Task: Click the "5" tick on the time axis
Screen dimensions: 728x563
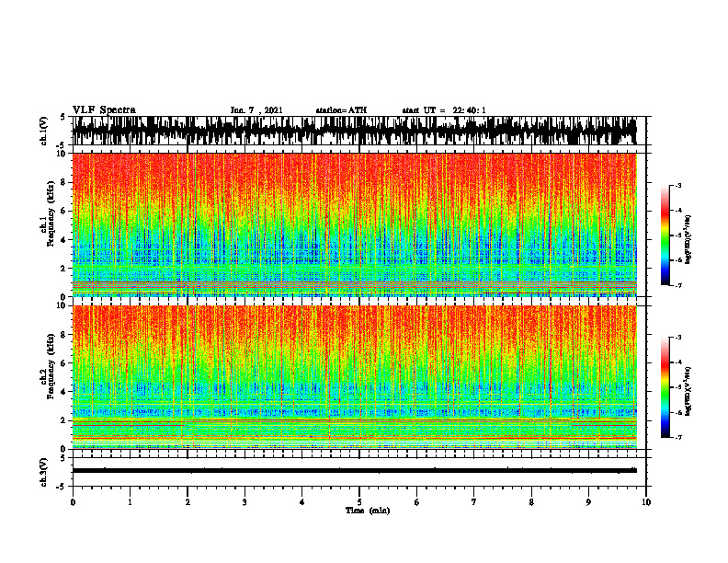Action: pyautogui.click(x=359, y=502)
